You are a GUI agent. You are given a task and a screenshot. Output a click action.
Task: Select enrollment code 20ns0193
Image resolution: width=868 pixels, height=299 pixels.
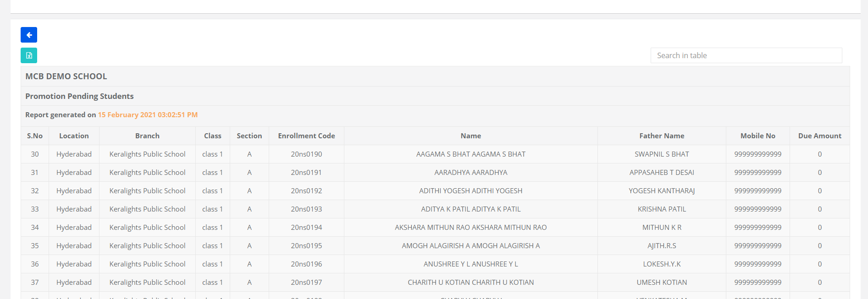tap(306, 209)
